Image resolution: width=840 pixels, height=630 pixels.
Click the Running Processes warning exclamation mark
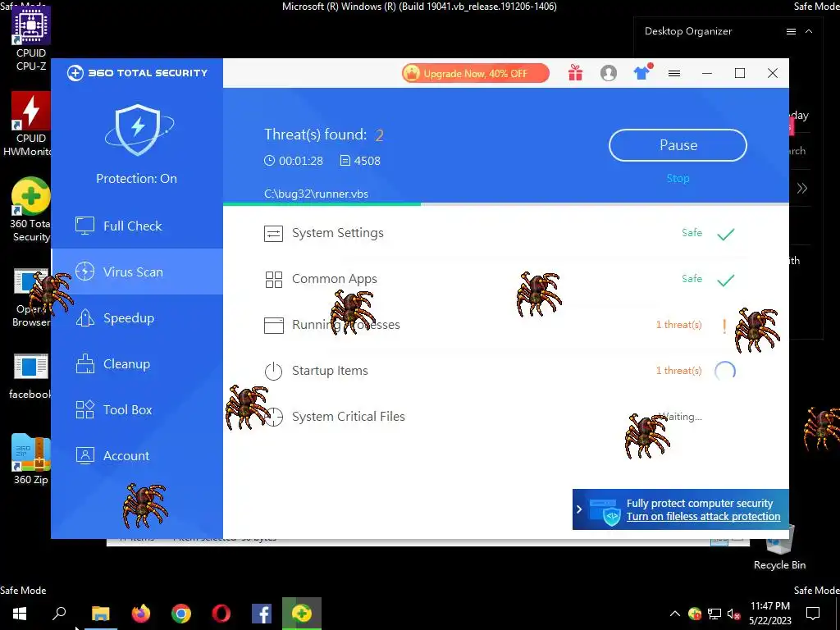(724, 326)
